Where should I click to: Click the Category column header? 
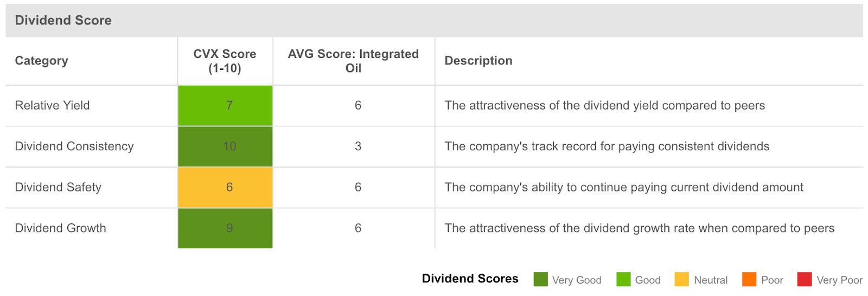(42, 61)
